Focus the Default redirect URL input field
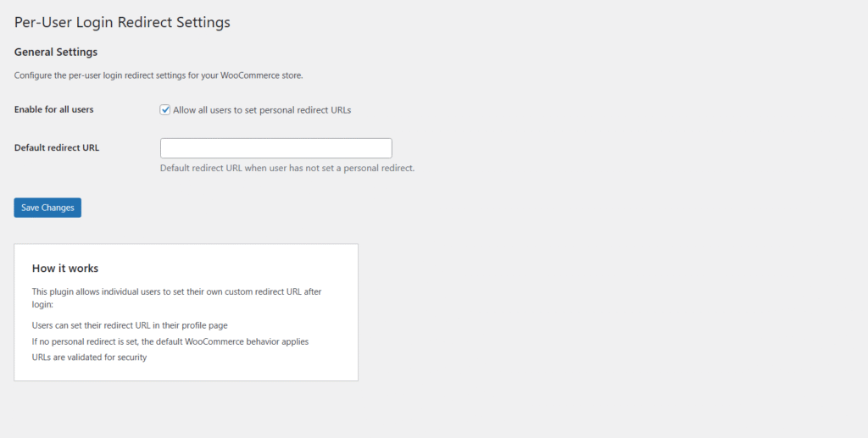 pos(275,148)
